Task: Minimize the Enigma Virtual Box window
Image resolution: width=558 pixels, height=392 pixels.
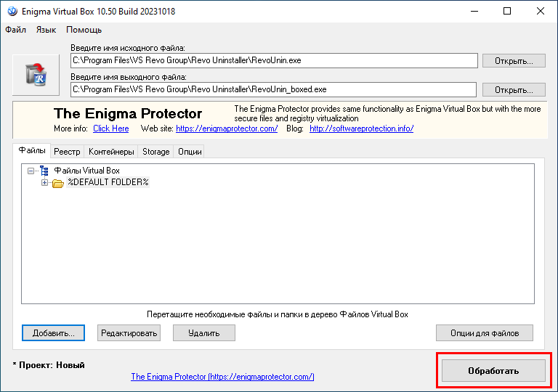Action: click(474, 11)
